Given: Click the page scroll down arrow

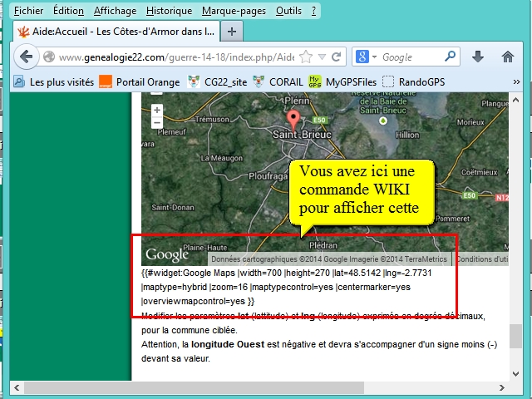Looking at the screenshot, I should tap(515, 374).
